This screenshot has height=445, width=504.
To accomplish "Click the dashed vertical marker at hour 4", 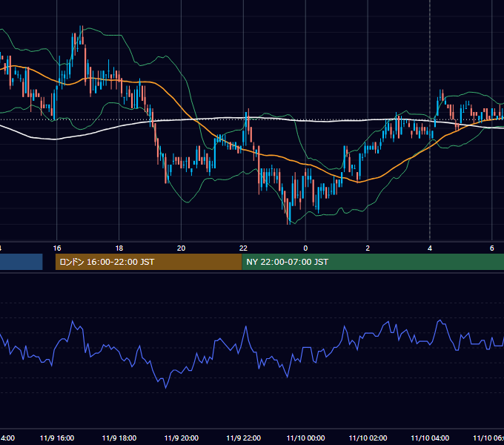I will coord(430,121).
